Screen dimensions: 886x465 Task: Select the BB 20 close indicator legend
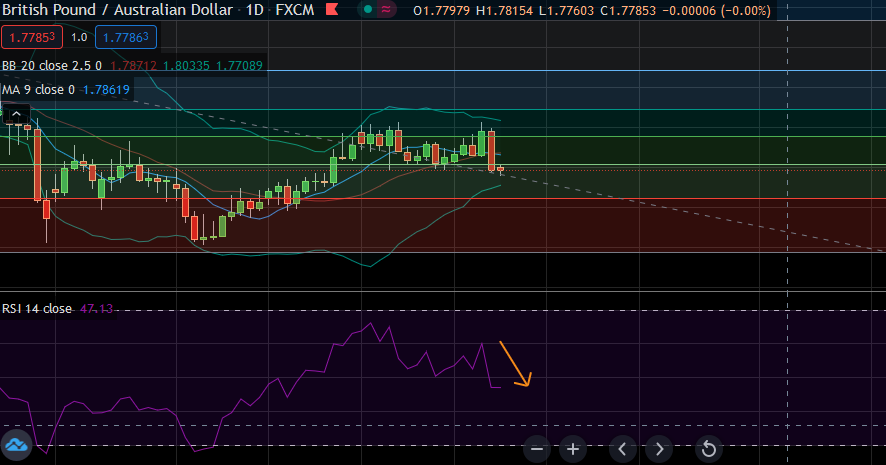point(50,65)
